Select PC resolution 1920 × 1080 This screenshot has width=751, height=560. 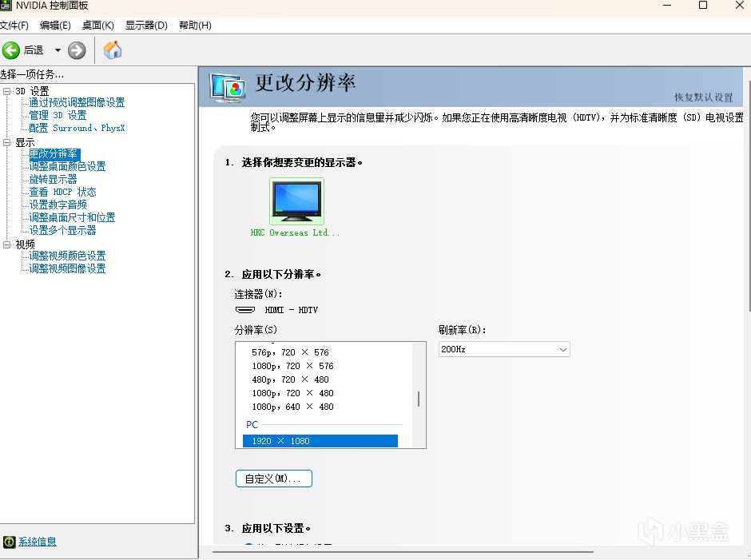click(x=320, y=441)
